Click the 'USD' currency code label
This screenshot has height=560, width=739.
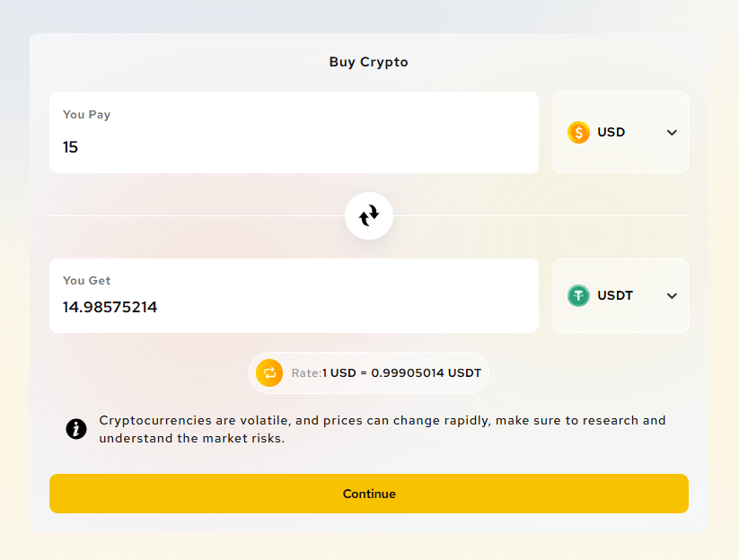point(611,133)
